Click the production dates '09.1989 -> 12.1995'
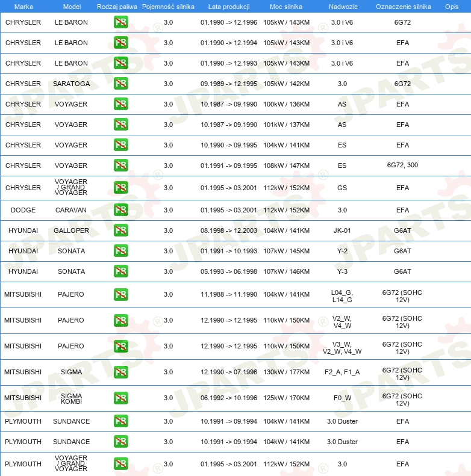 click(228, 84)
